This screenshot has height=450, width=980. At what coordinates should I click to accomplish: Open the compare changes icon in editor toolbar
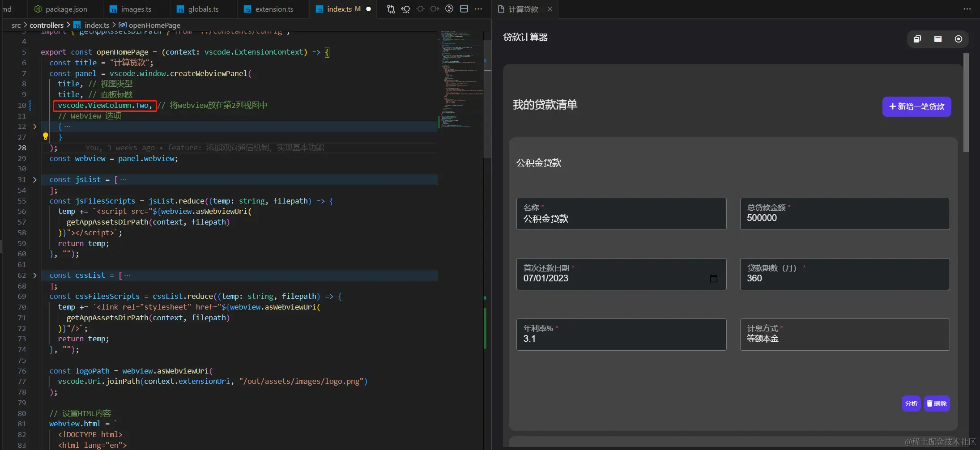pyautogui.click(x=391, y=9)
